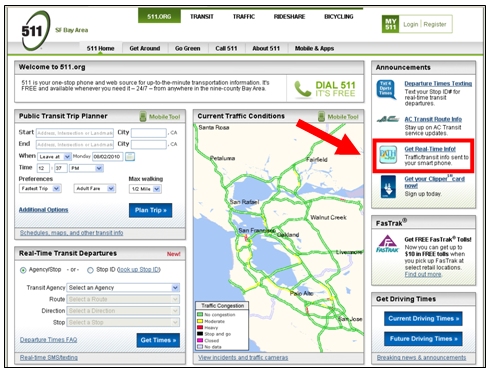The height and width of the screenshot is (373, 489).
Task: Click the Time minutes field showing 37
Action: (61, 168)
